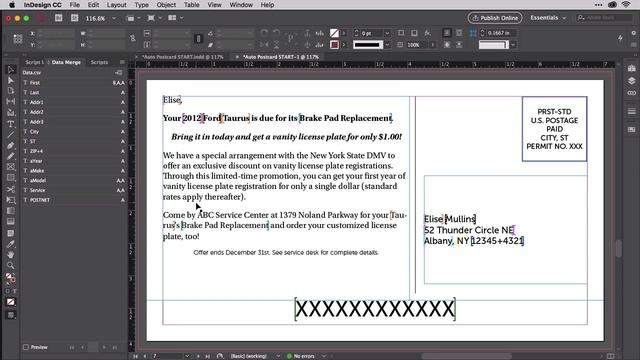This screenshot has height=360, width=640.
Task: Toggle formatting affects text button
Action: coord(14,291)
